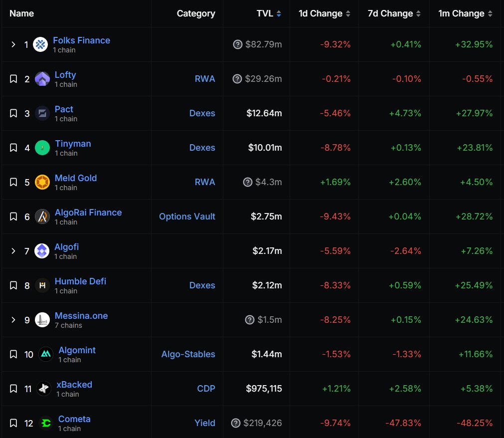Open the xBacked protocol link
Viewport: 504px width, 438px height.
74,385
